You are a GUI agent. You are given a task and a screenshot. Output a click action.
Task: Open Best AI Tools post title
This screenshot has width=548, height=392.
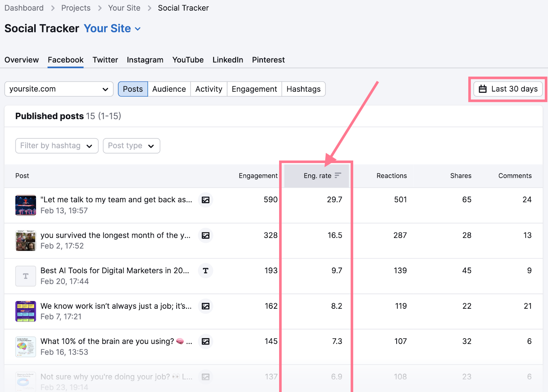click(115, 271)
